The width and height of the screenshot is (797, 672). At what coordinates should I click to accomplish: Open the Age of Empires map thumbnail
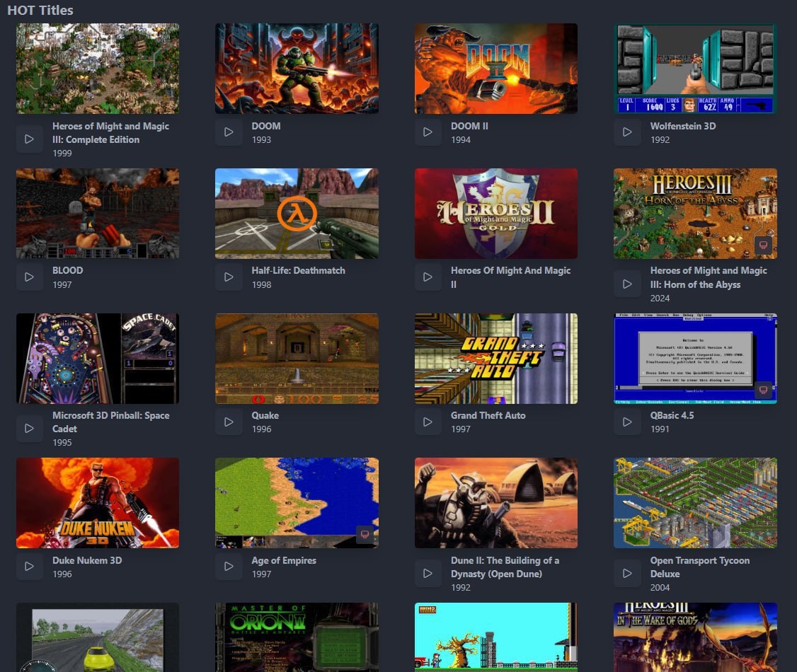point(297,503)
